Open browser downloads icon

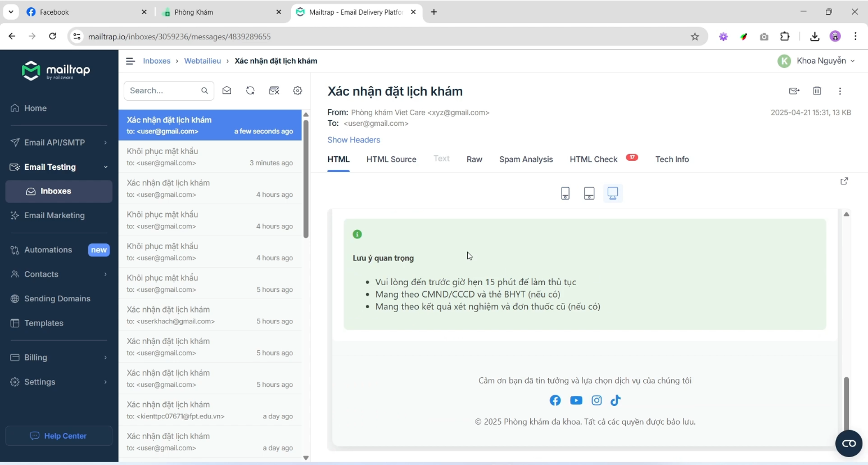(x=815, y=37)
